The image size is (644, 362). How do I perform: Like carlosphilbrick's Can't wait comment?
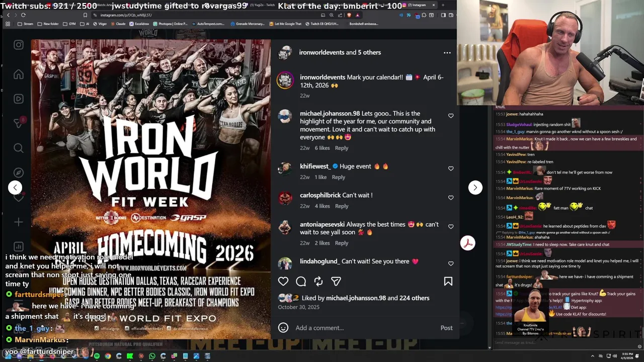(x=451, y=198)
